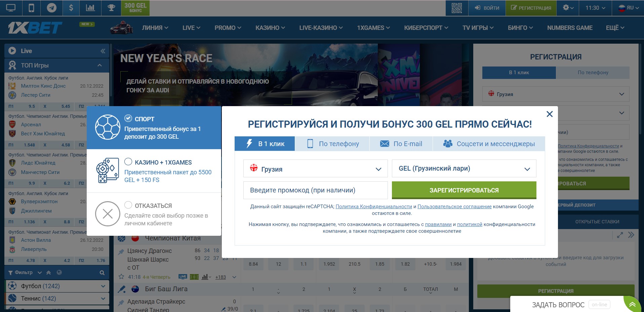Open the statistics bar chart icon
644x312 pixels.
[x=90, y=8]
